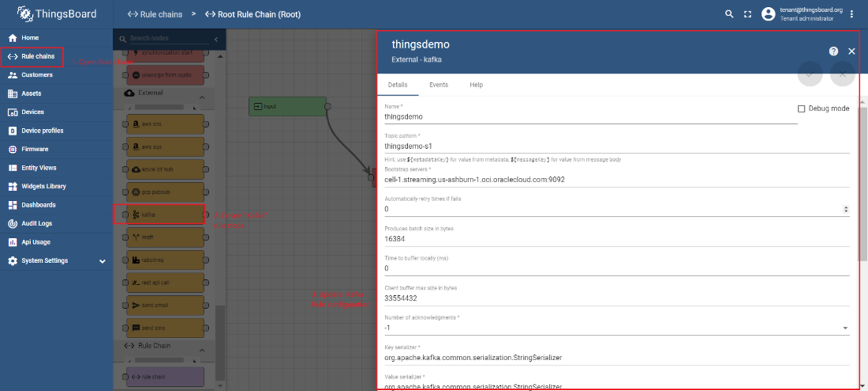Click the Bootstrap servers field
This screenshot has height=391, width=868.
click(x=617, y=180)
